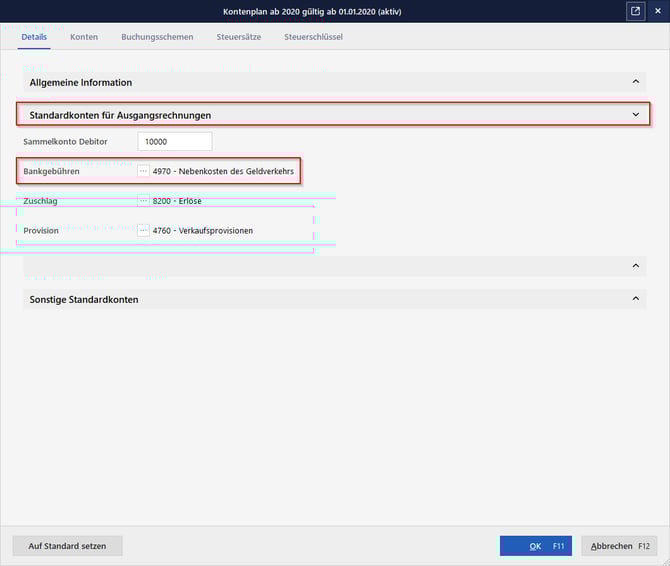
Task: Open the Steuerschlüssel tab
Action: (314, 37)
